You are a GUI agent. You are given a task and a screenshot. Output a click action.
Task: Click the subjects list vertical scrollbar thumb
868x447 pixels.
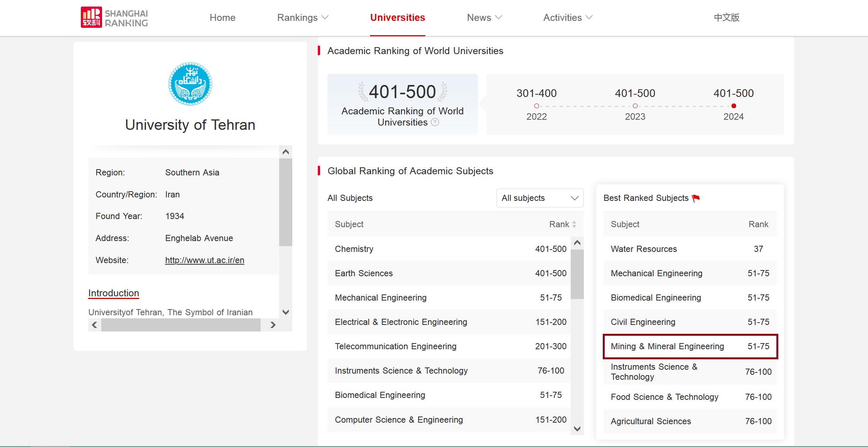(x=577, y=274)
